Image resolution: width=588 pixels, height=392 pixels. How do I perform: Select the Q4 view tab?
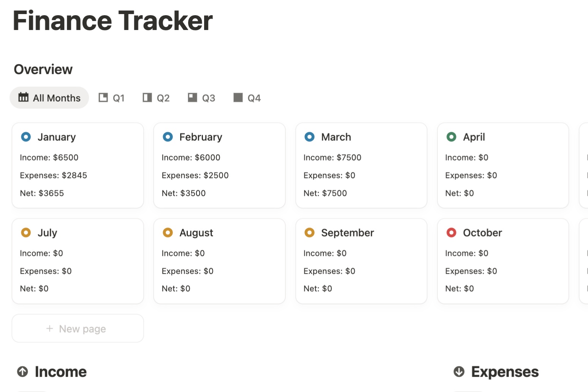pyautogui.click(x=247, y=98)
